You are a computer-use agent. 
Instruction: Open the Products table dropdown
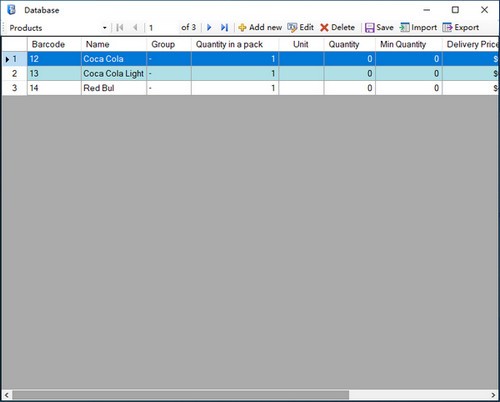[x=104, y=28]
